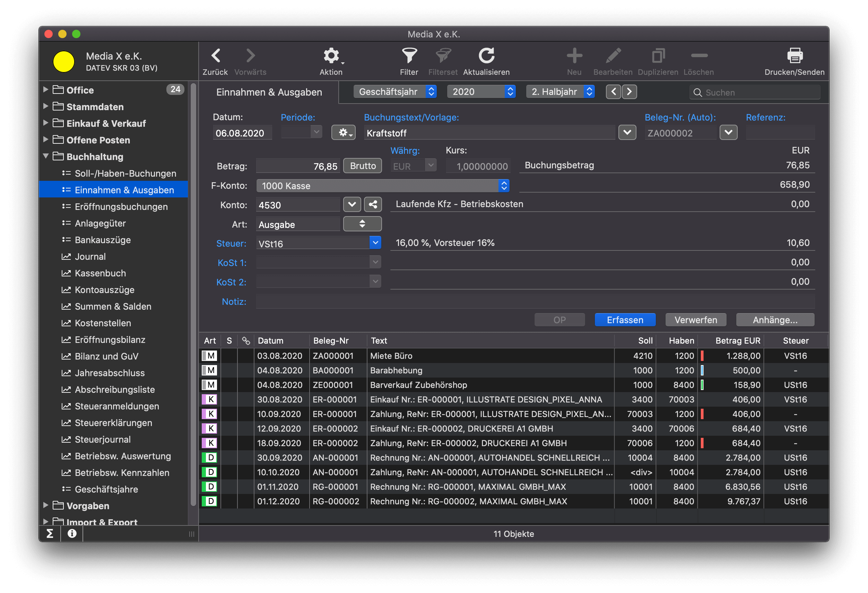Image resolution: width=868 pixels, height=593 pixels.
Task: Open Kassenbuch in sidebar
Action: point(100,273)
